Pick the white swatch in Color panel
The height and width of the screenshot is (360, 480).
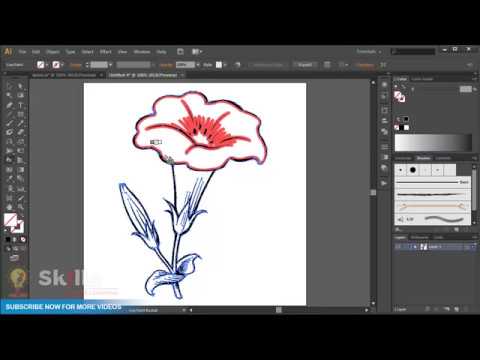[406, 127]
